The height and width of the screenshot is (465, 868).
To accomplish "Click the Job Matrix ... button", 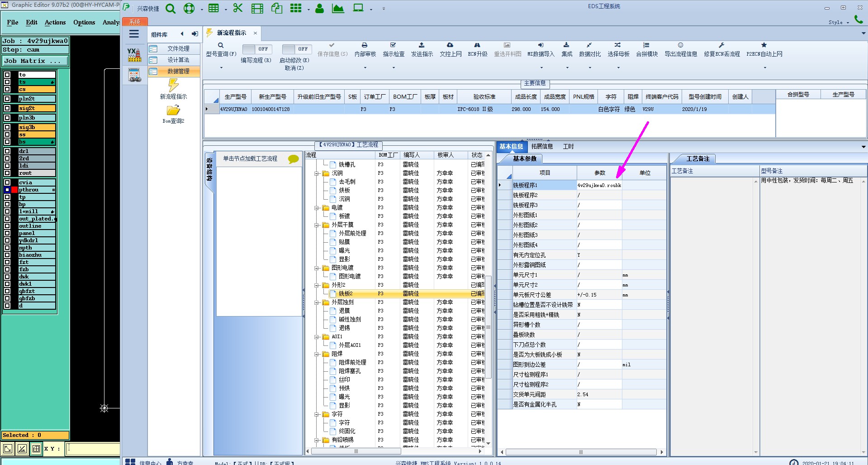I will 36,61.
